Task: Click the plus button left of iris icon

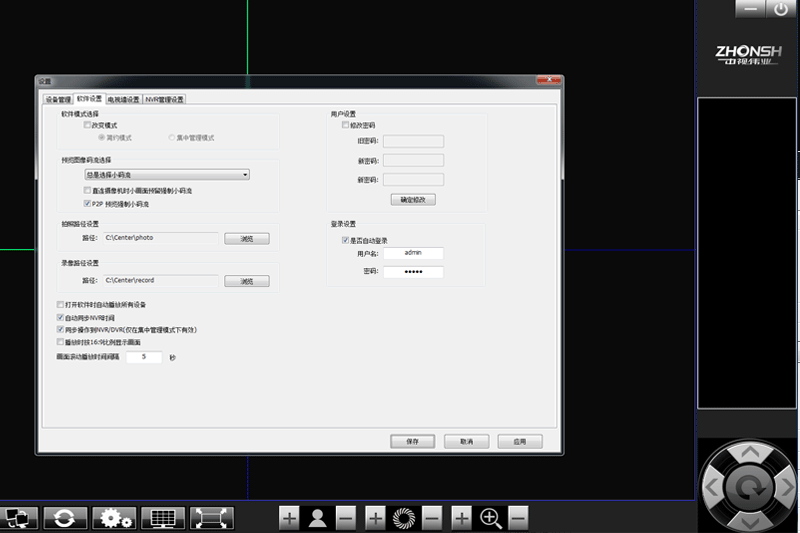Action: (375, 518)
